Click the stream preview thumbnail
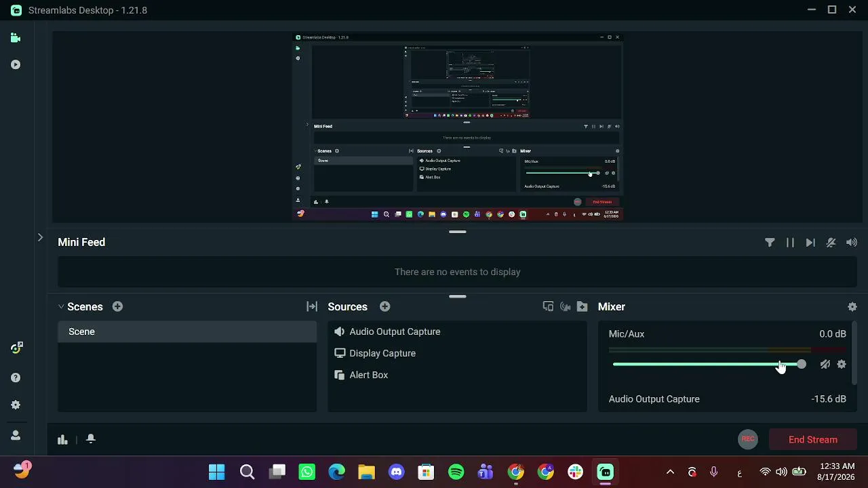868x488 pixels. [458, 127]
